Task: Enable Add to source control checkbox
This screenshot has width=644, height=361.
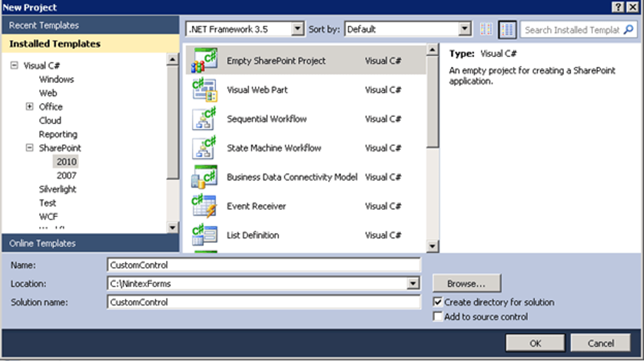Action: [x=438, y=316]
